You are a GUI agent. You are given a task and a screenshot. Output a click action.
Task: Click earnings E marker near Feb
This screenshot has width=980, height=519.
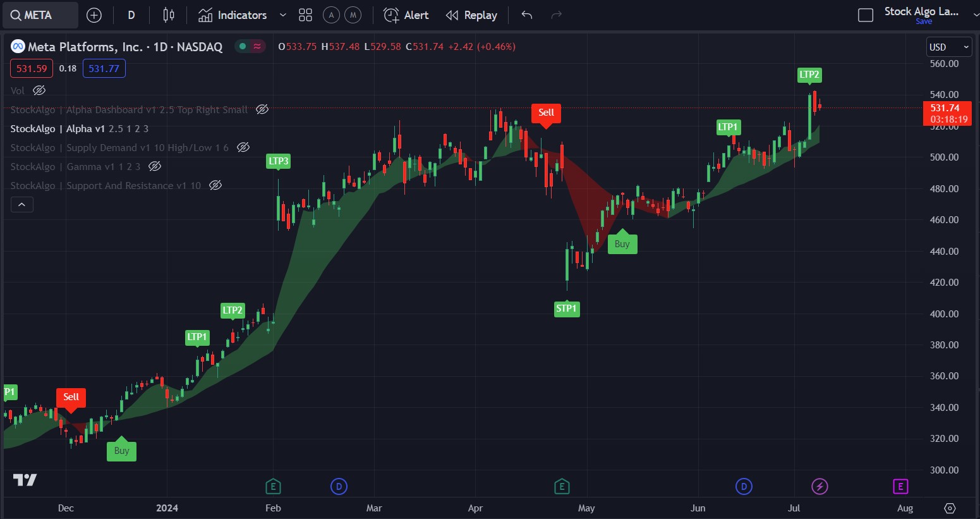pos(273,486)
